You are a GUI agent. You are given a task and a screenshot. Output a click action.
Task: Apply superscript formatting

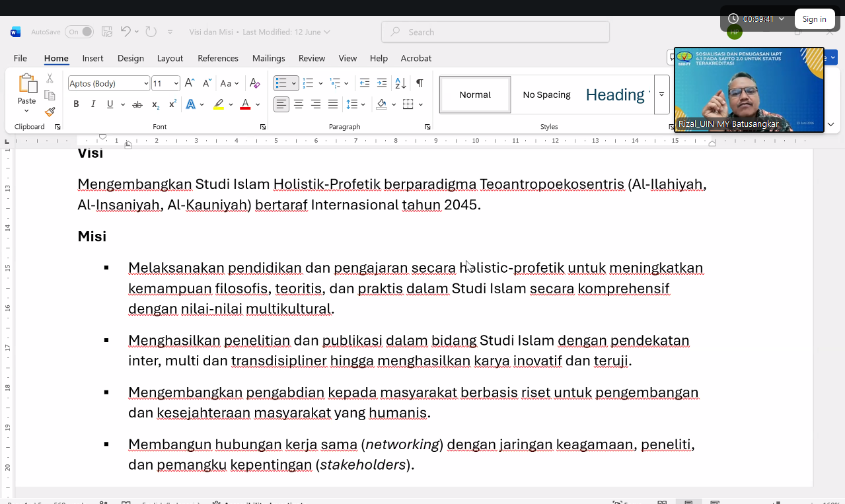coord(172,104)
